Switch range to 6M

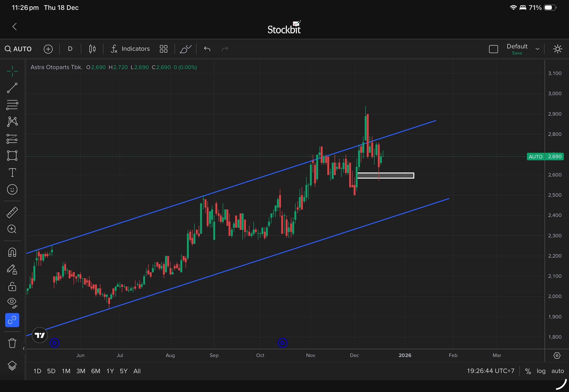pyautogui.click(x=95, y=371)
